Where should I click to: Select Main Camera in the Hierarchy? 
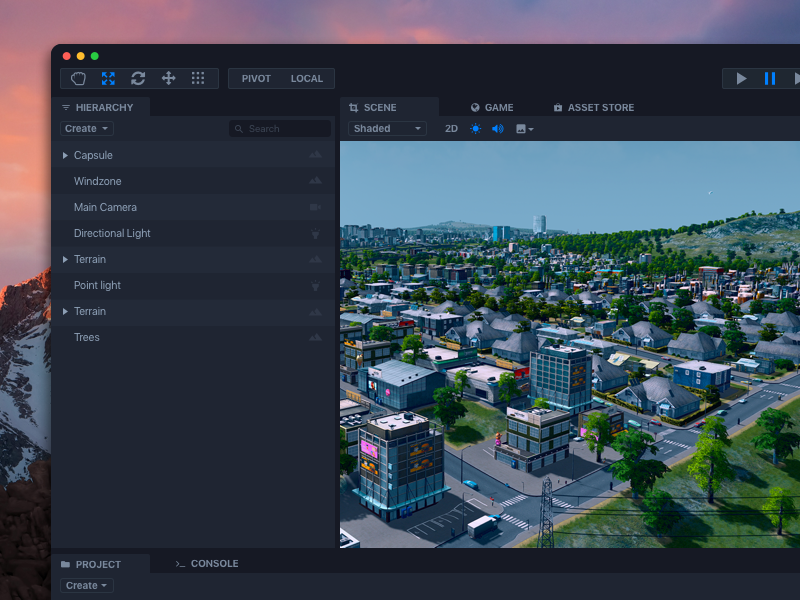coord(104,207)
